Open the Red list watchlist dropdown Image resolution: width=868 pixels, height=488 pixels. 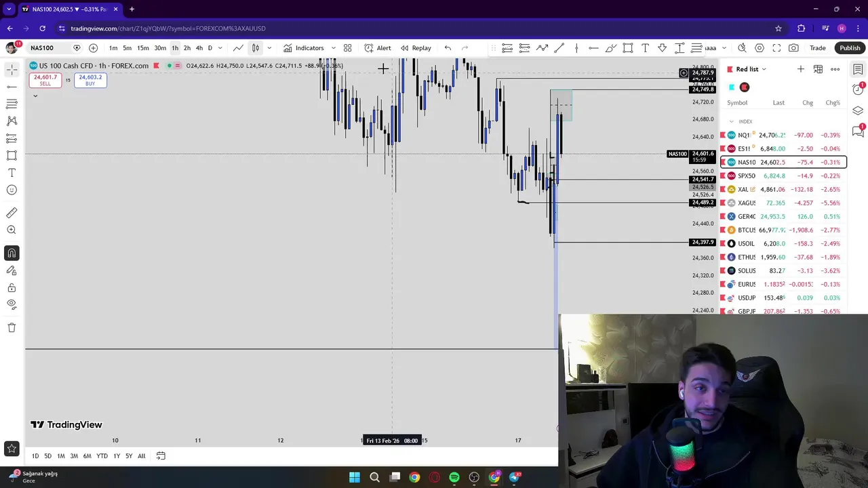coord(751,69)
